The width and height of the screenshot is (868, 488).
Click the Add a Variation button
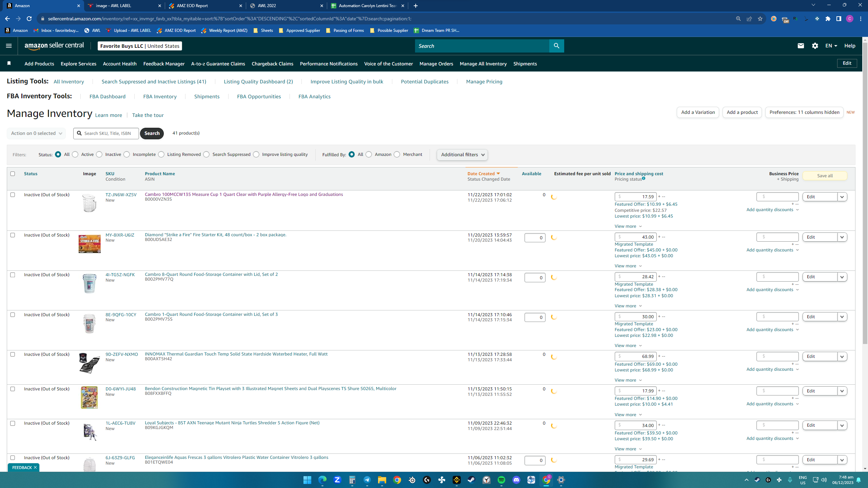pyautogui.click(x=698, y=112)
